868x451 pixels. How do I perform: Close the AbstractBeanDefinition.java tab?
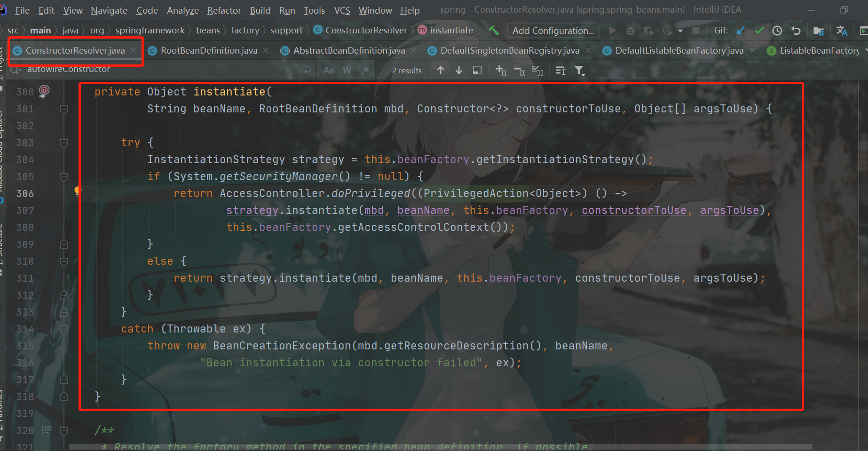tap(413, 50)
